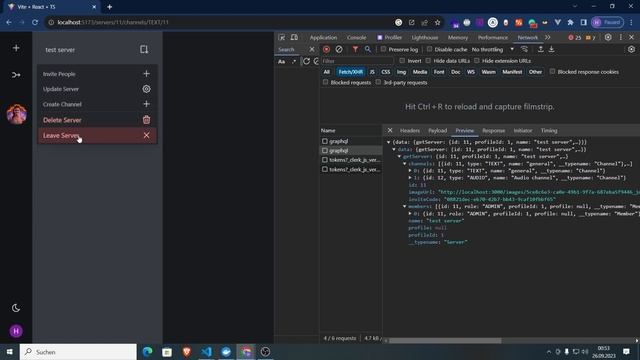Click export HAR download icon
This screenshot has width=640, height=360.
tap(551, 49)
